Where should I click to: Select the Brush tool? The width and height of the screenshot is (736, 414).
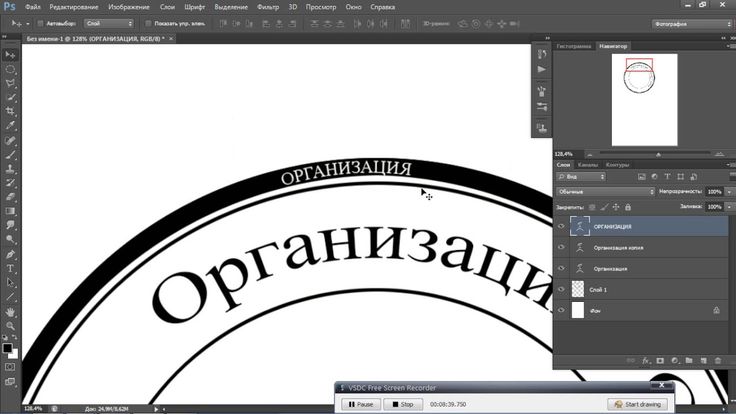point(10,154)
